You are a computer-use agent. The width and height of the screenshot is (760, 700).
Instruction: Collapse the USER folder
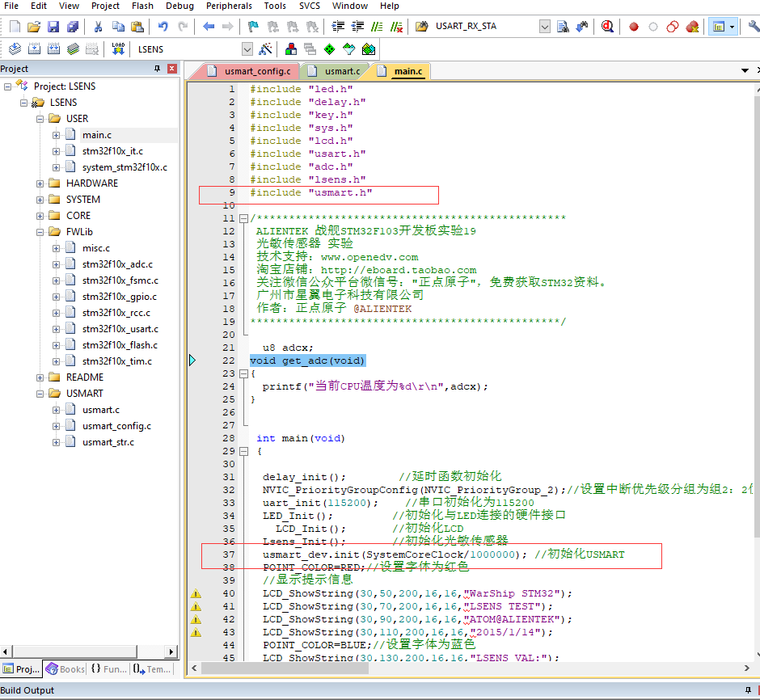click(40, 119)
